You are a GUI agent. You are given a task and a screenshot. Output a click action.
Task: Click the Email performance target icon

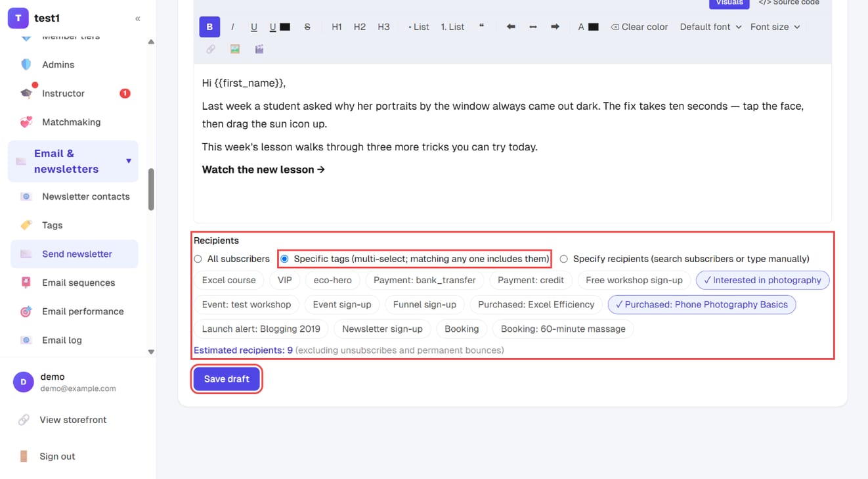[x=26, y=311]
